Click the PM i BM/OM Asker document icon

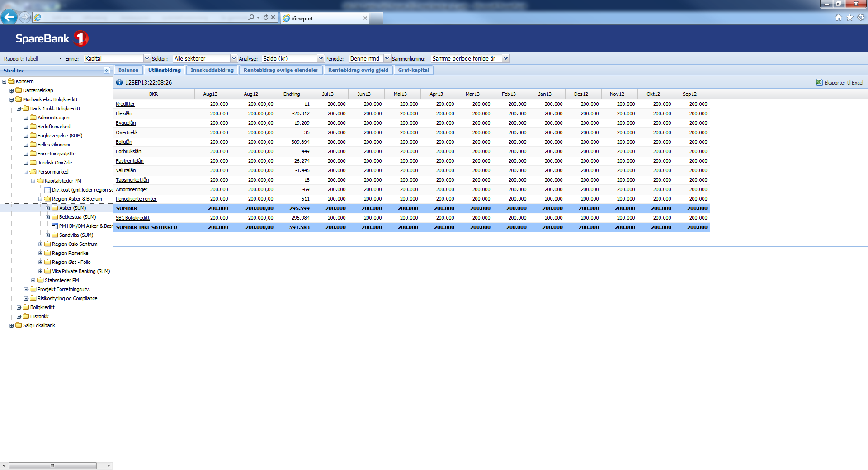(55, 226)
